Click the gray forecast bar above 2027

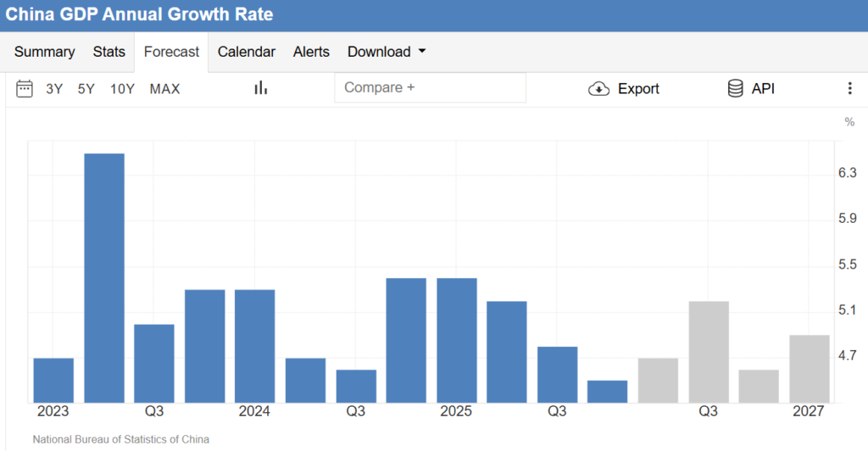(809, 369)
